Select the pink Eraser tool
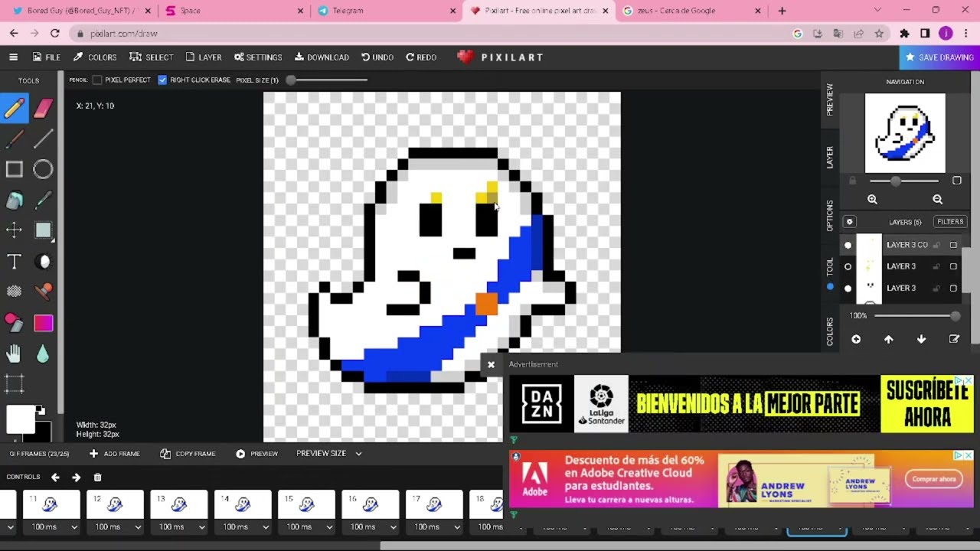Viewport: 980px width, 551px height. click(x=43, y=109)
